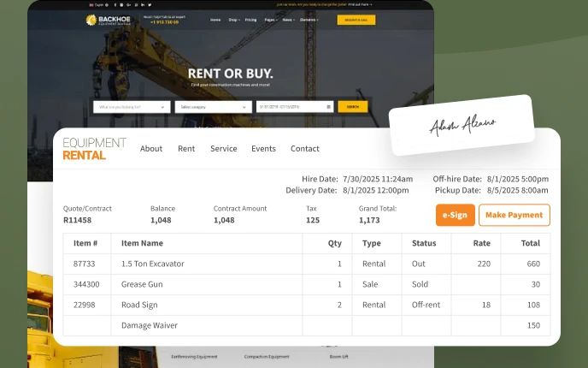Click the Boom Lift label
The image size is (588, 368).
point(339,357)
